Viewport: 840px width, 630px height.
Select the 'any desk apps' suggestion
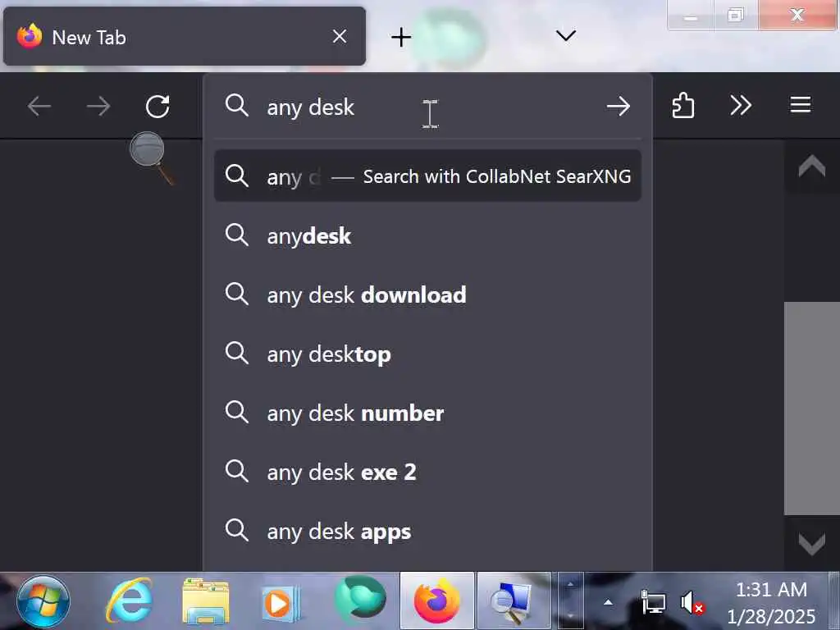[427, 532]
